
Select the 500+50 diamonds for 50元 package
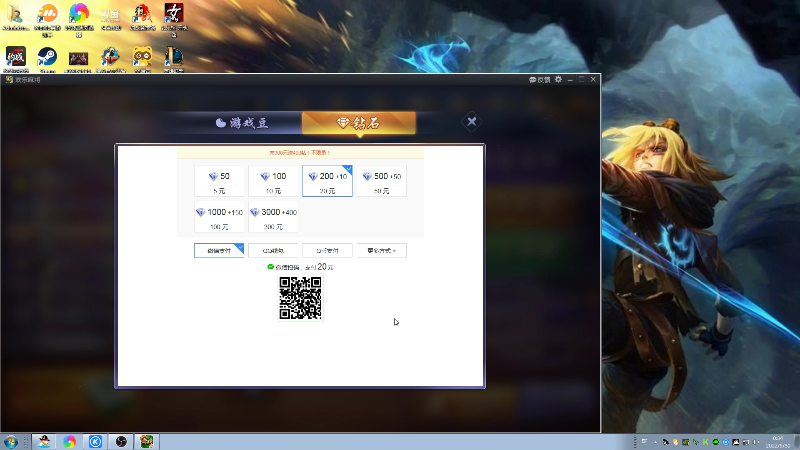pyautogui.click(x=381, y=181)
